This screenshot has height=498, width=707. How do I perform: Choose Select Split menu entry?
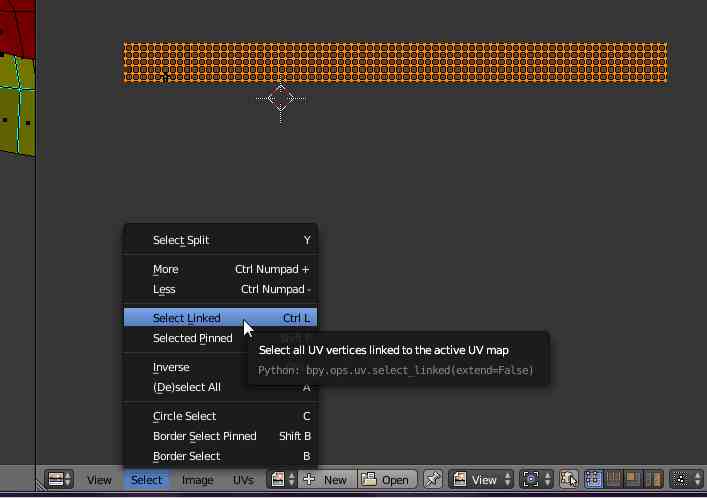(x=220, y=240)
